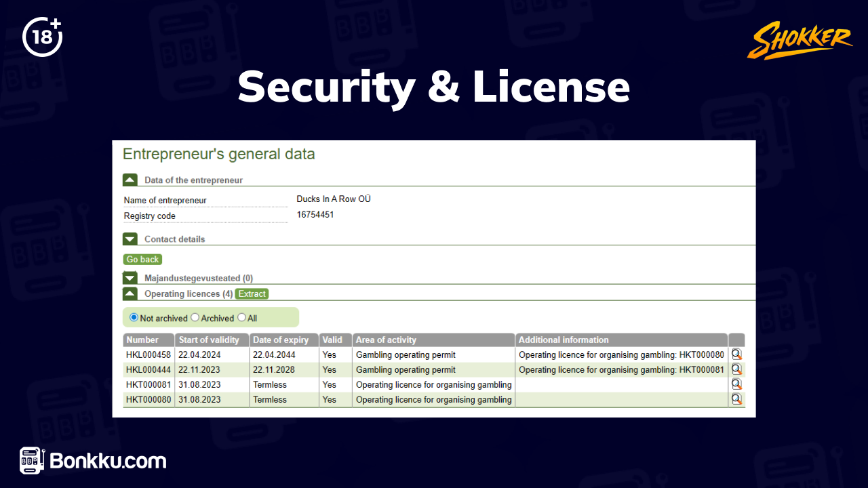Open details icon for licence HKL000444
This screenshot has height=488, width=868.
pyautogui.click(x=736, y=369)
